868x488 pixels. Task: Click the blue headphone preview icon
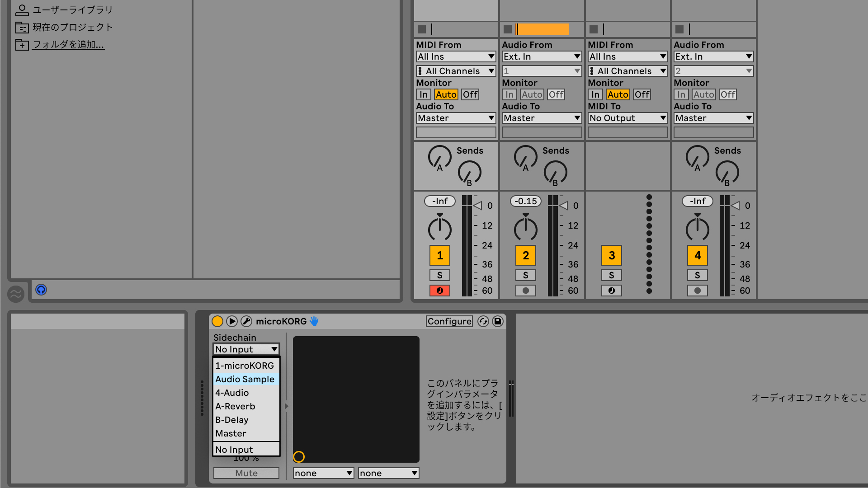41,290
